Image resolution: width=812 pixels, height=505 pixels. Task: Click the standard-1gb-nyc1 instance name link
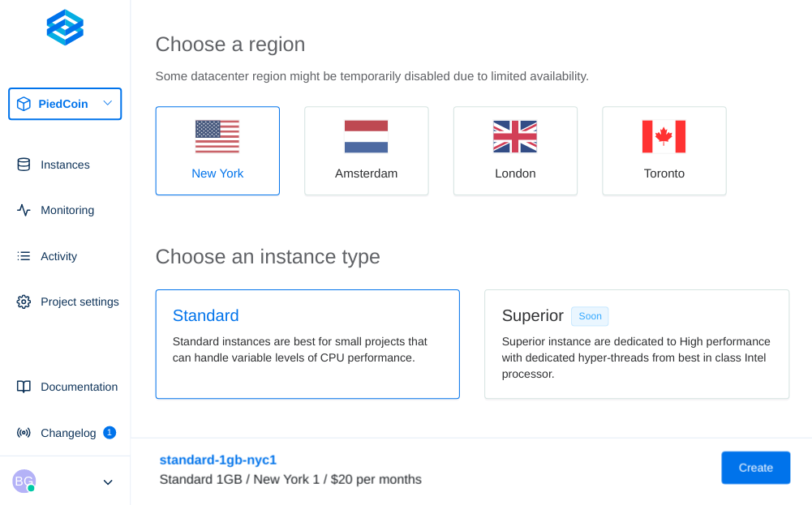pos(217,460)
